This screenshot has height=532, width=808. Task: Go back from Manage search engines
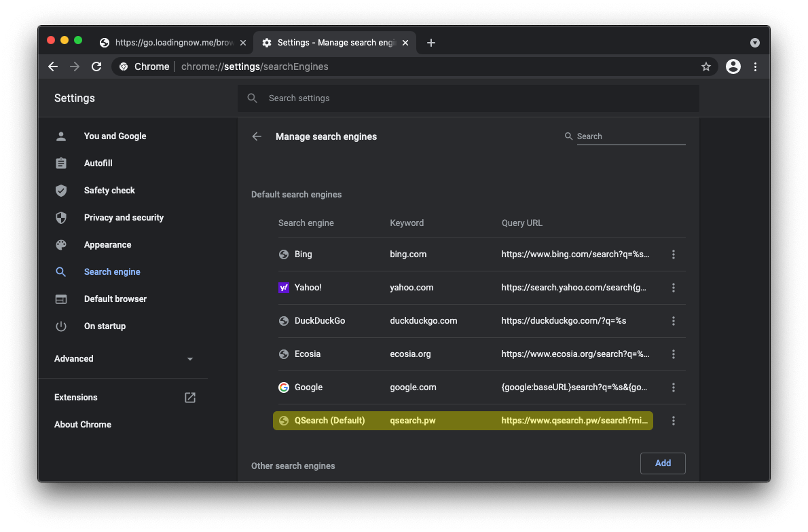(x=257, y=136)
